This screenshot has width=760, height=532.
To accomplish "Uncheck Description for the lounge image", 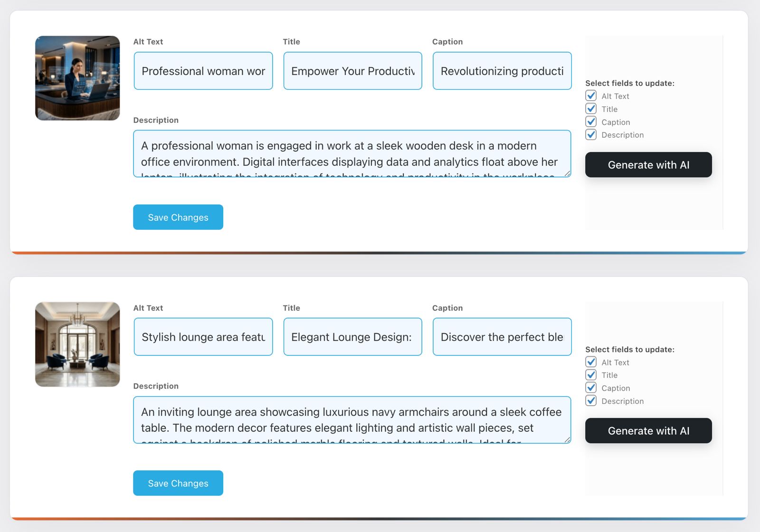I will point(591,401).
